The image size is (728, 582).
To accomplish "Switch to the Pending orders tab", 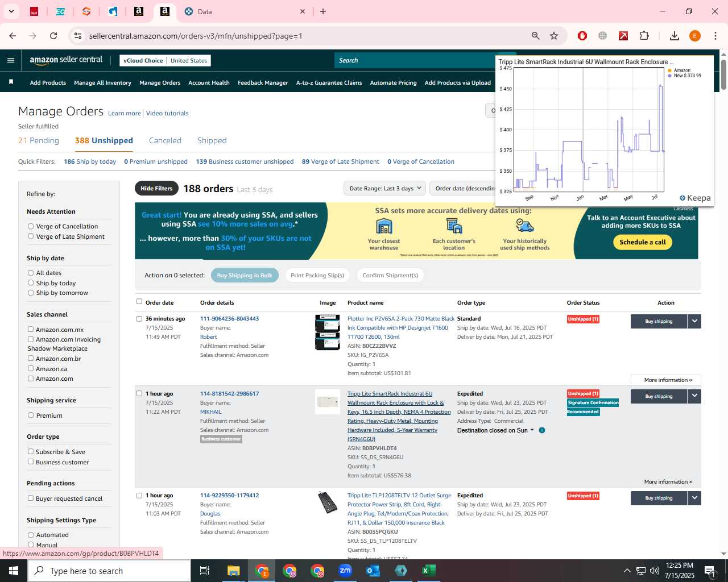I will click(x=39, y=140).
